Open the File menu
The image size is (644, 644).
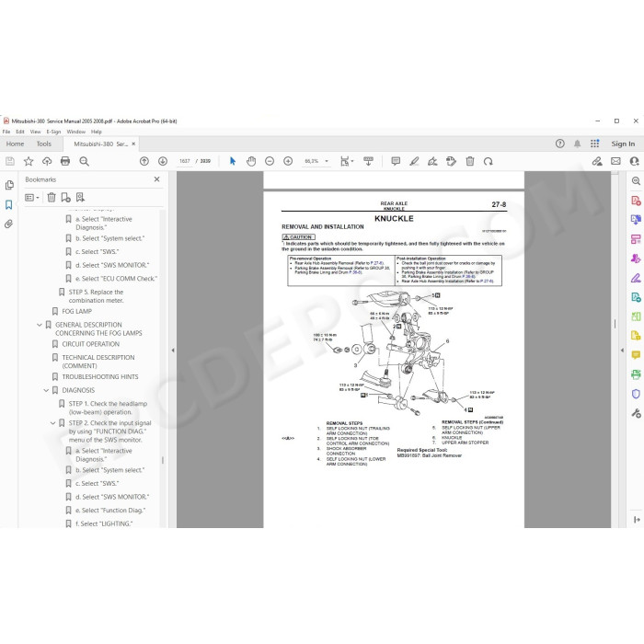pyautogui.click(x=6, y=132)
